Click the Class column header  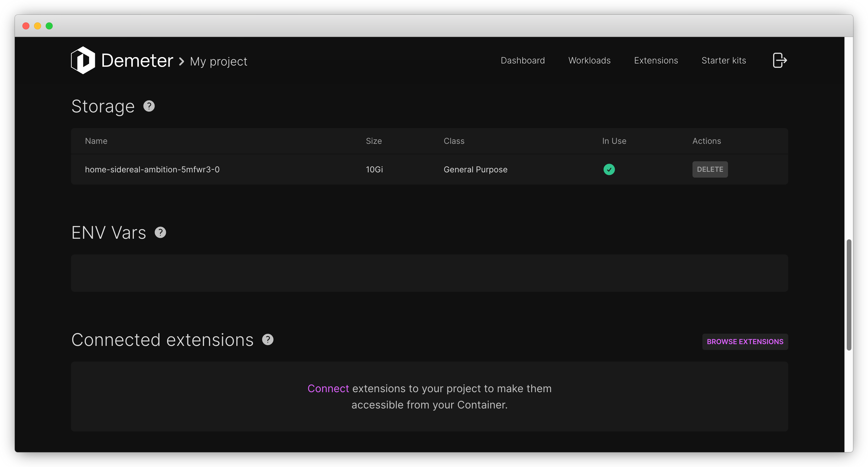coord(454,141)
